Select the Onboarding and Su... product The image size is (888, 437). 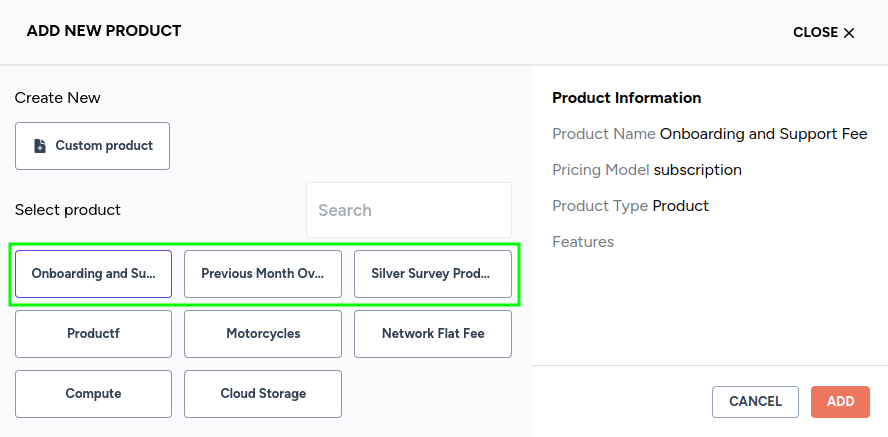tap(93, 273)
